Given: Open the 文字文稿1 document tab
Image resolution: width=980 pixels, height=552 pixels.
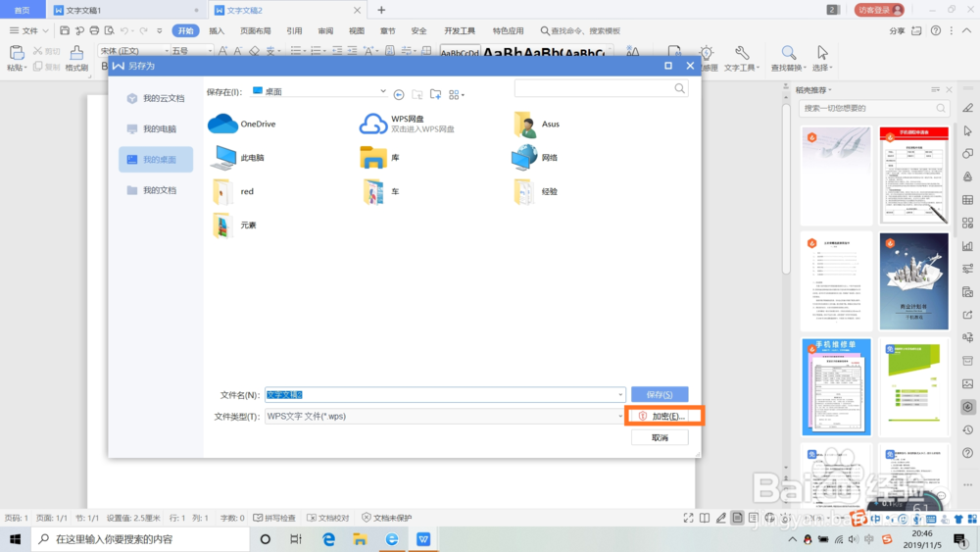Looking at the screenshot, I should (125, 10).
